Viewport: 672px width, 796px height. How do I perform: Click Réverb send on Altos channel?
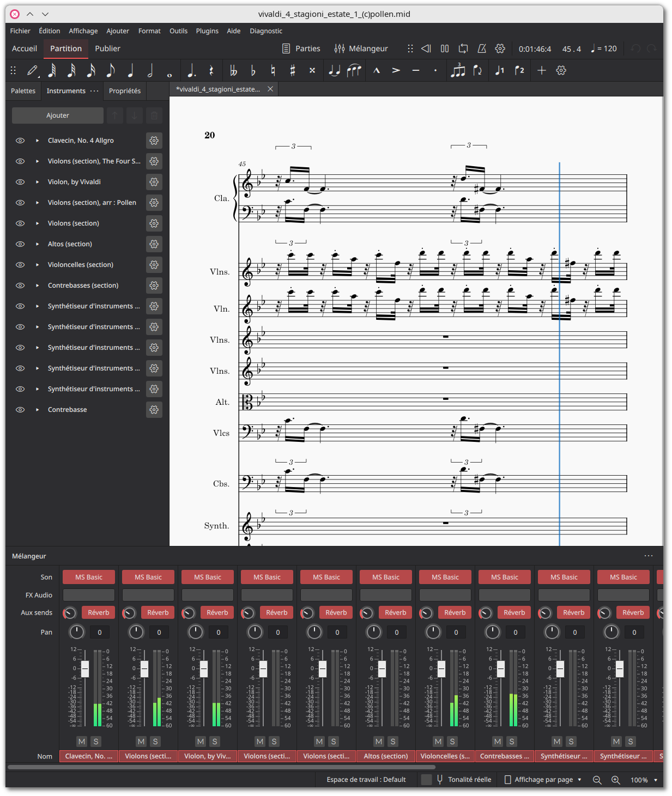click(x=396, y=612)
